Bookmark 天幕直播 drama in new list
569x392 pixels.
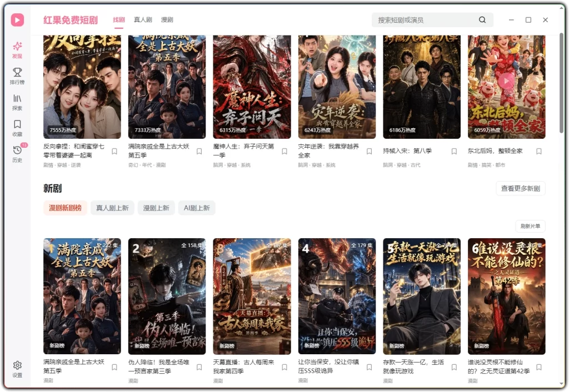[284, 367]
